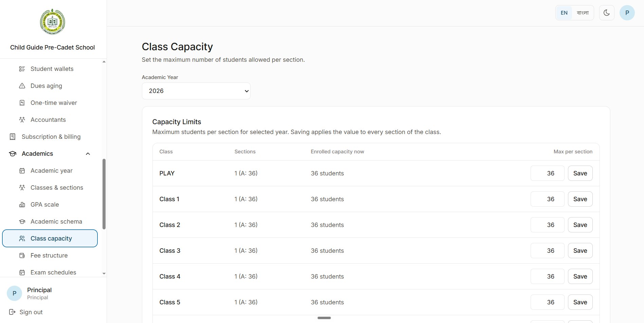This screenshot has width=644, height=323.
Task: Click the One-time waiver document icon
Action: coord(22,103)
